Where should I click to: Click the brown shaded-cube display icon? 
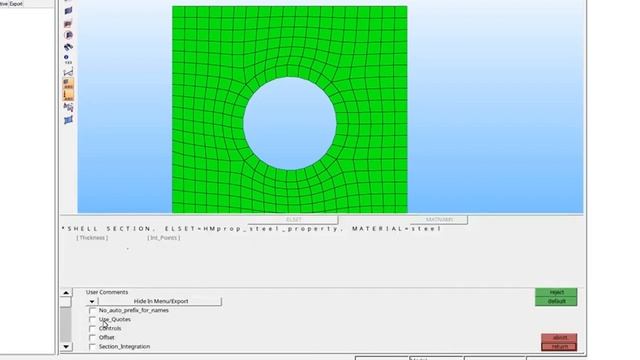[x=68, y=24]
